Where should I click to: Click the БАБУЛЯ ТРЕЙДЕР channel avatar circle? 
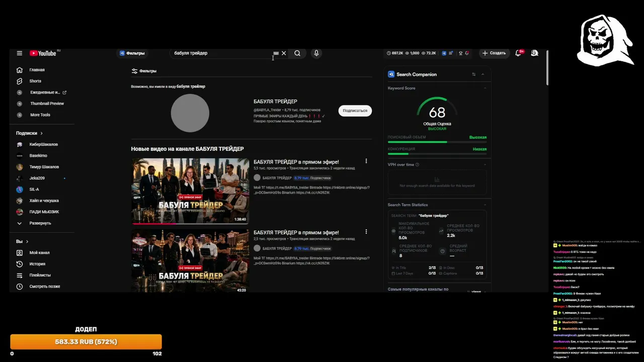[190, 113]
